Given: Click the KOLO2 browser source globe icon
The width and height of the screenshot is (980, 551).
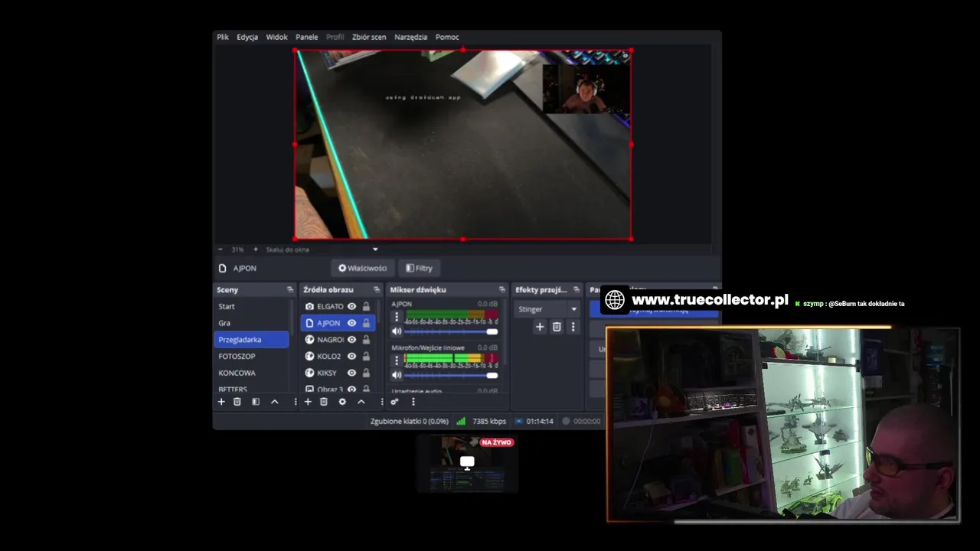Looking at the screenshot, I should click(x=309, y=356).
